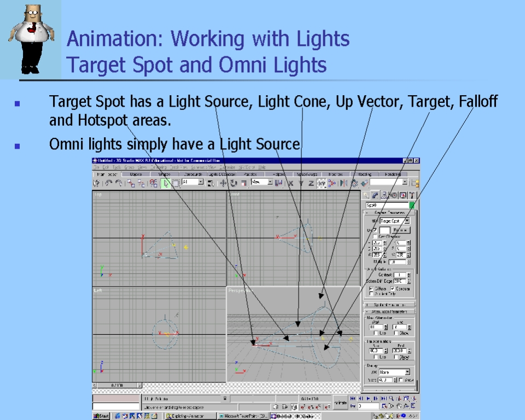Viewport: 525px width, 420px height.
Task: Open the light Type dropdown showing Target Spot
Action: coord(394,221)
